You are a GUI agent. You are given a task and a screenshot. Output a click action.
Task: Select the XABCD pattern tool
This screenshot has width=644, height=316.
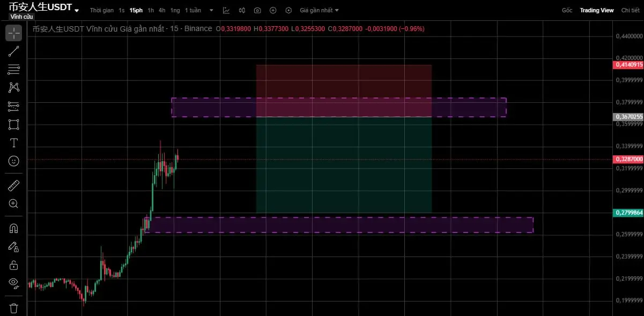point(14,87)
